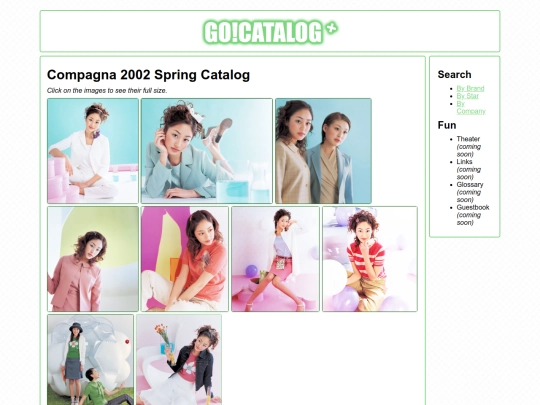Open photo of two women in blazers
Viewport: 540px width, 405px height.
(x=323, y=151)
